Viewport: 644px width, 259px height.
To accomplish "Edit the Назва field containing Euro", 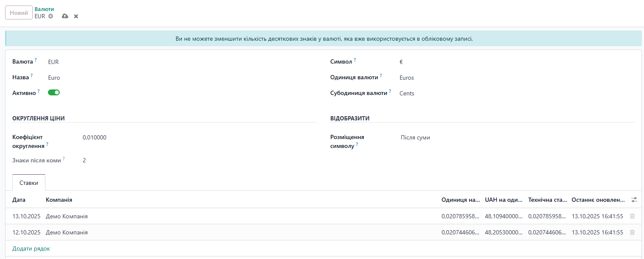I will [x=170, y=78].
